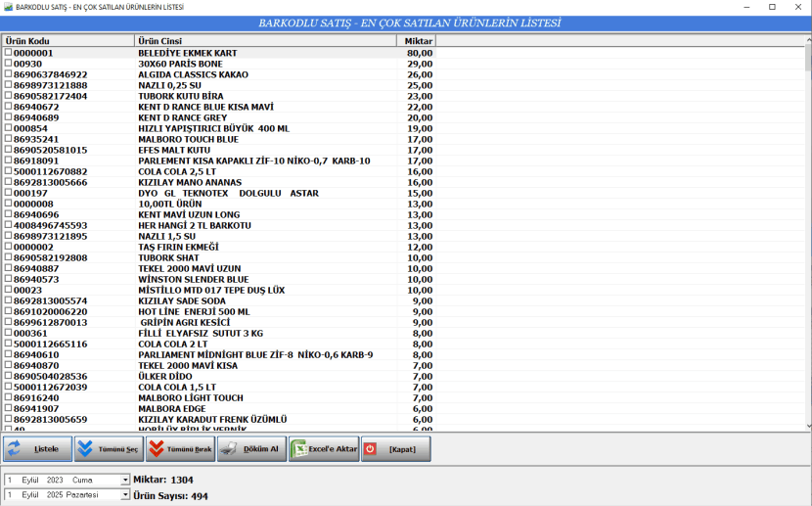
Task: Click KENT MAVİ UZUN LONG entry
Action: click(x=189, y=214)
